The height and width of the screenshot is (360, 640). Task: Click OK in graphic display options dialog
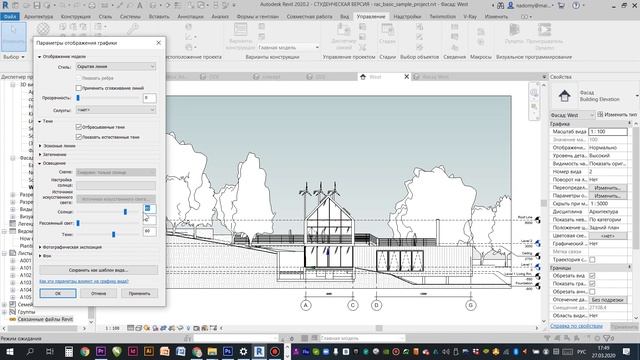58,293
